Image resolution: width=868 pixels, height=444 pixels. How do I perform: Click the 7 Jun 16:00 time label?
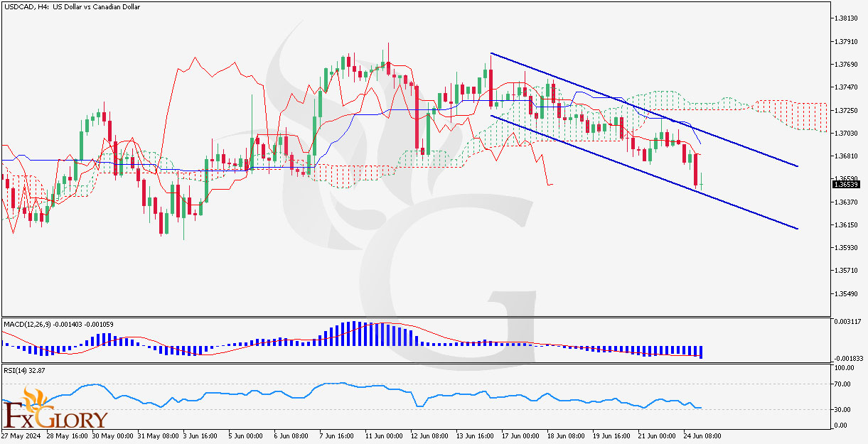338,435
